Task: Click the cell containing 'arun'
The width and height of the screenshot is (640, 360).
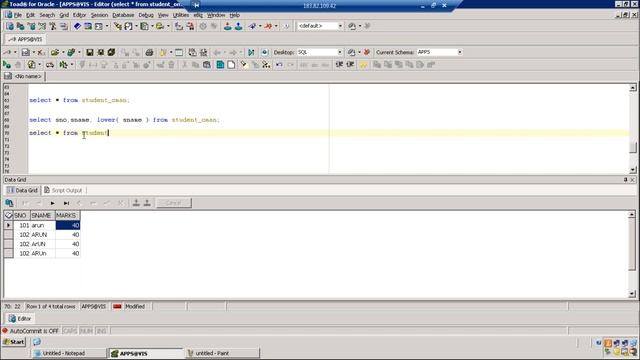Action: 42,225
